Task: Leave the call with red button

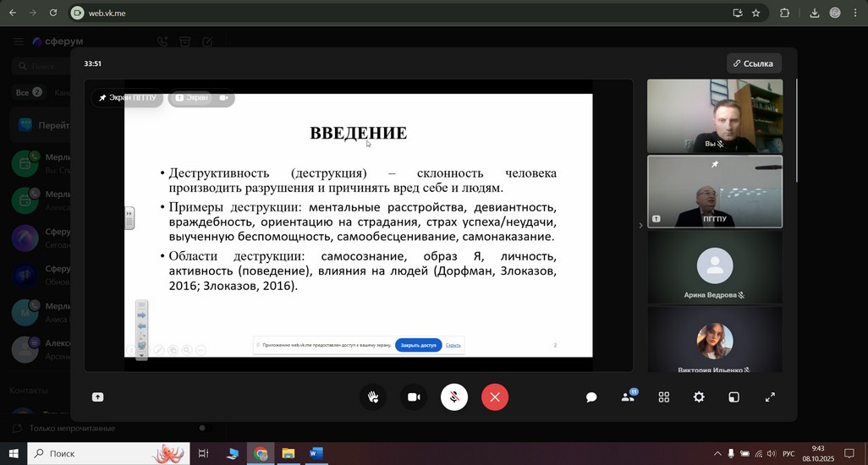Action: [x=495, y=397]
